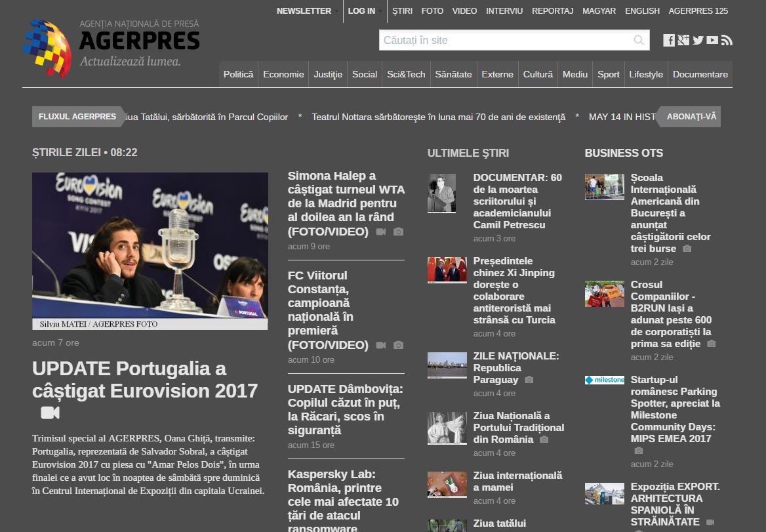Viewport: 766px width, 532px height.
Task: Open the Politică section
Action: pyautogui.click(x=239, y=74)
